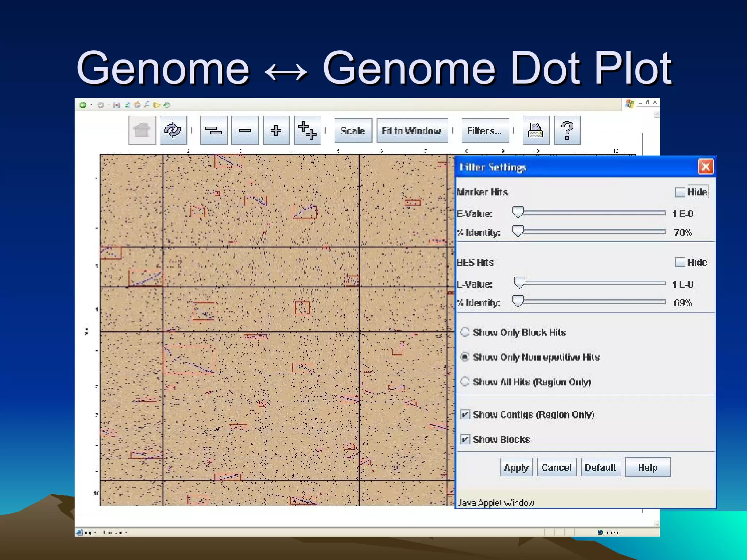Viewport: 747px width, 560px height.
Task: Click the large red block outline in dot plot
Action: (x=189, y=360)
